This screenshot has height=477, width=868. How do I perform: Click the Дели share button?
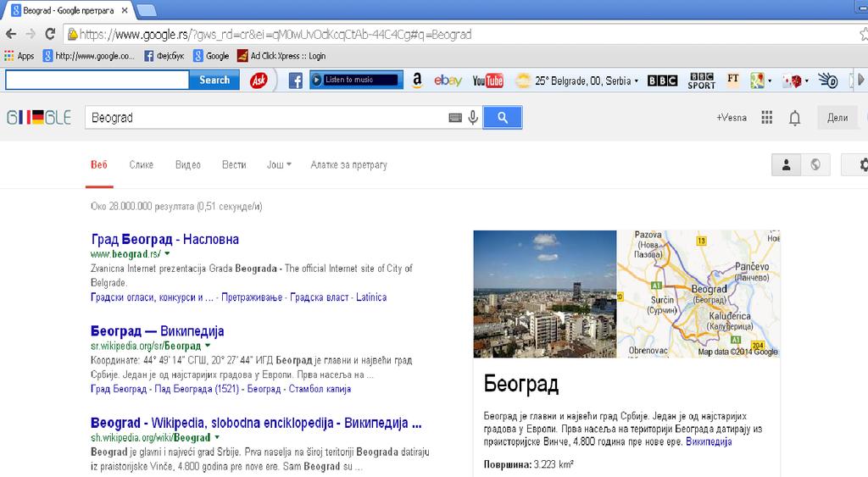(x=837, y=117)
